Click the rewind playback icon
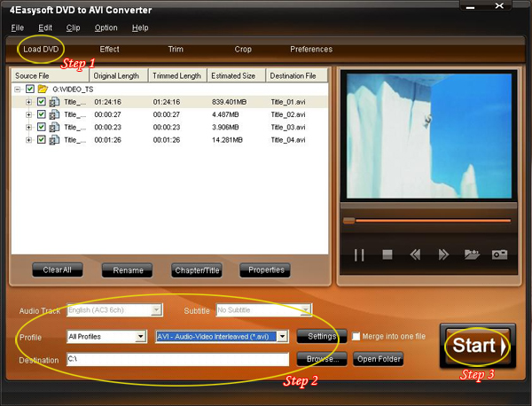Viewport: 532px width, 406px height. [415, 254]
